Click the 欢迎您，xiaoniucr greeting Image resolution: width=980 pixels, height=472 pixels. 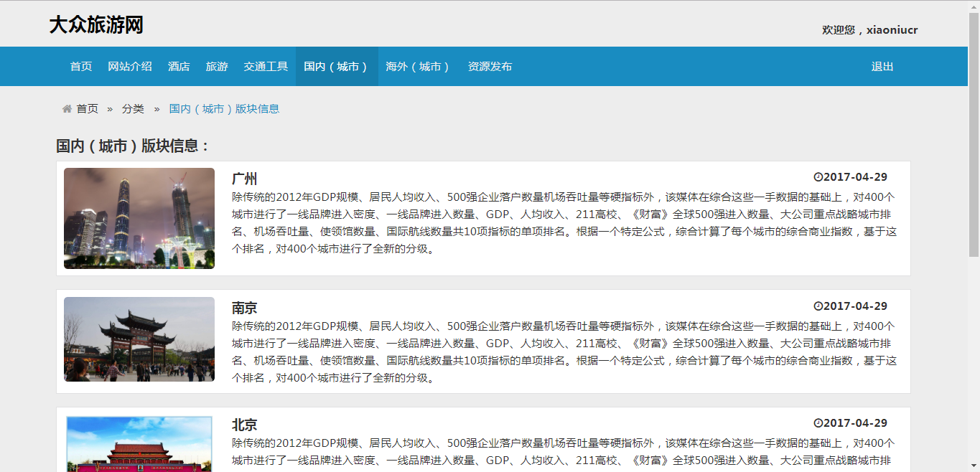pos(870,30)
